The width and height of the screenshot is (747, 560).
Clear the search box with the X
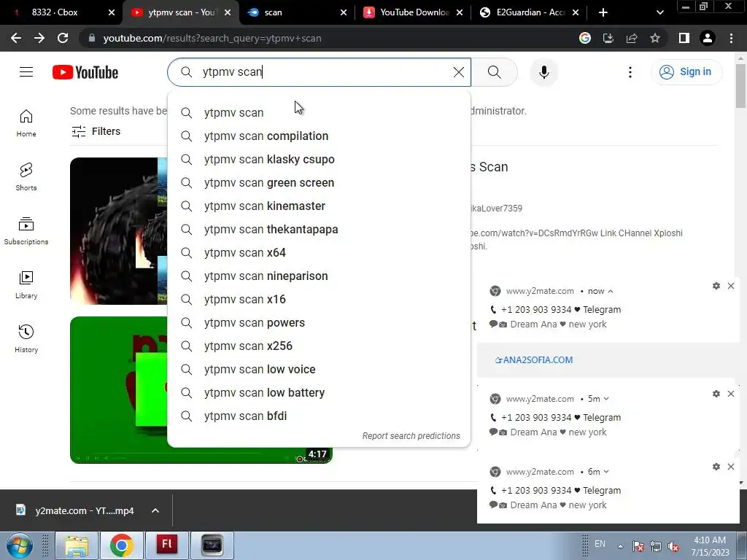coord(458,72)
